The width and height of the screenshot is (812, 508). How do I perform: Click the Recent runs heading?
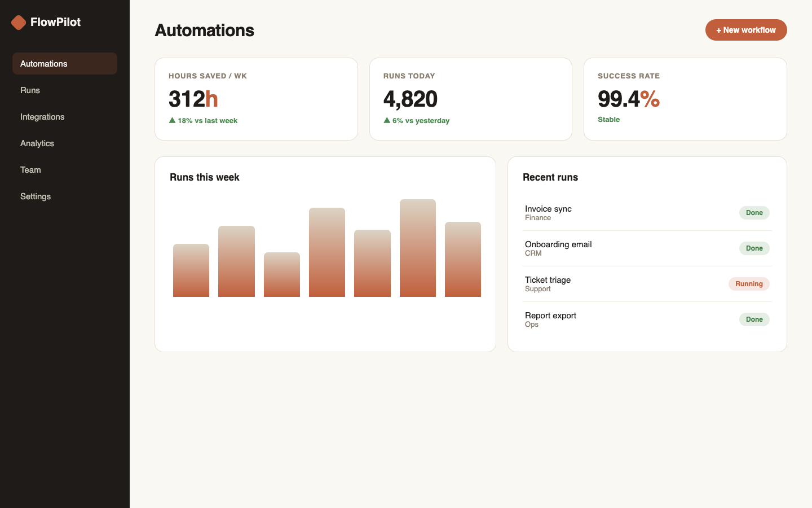550,177
